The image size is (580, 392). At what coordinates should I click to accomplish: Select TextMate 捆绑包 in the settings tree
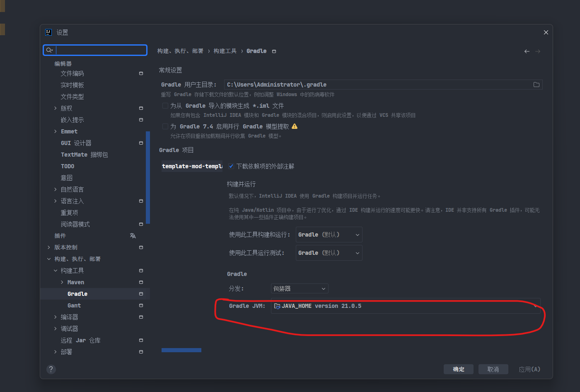(x=84, y=155)
